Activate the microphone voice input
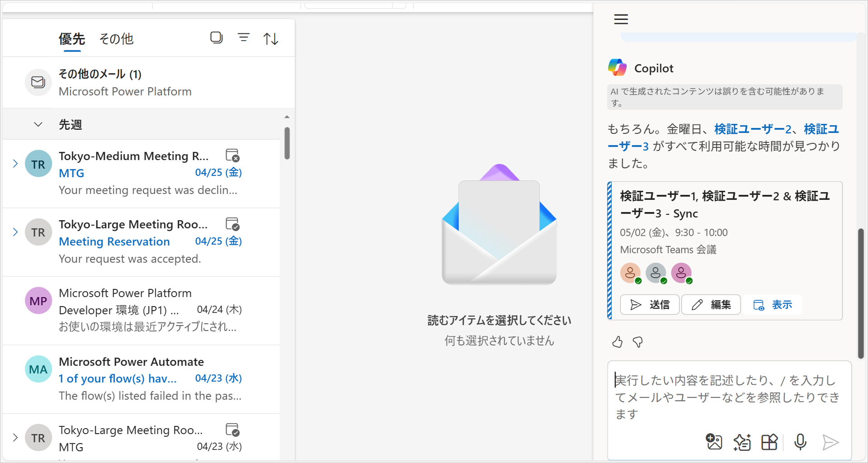This screenshot has height=463, width=868. [800, 442]
